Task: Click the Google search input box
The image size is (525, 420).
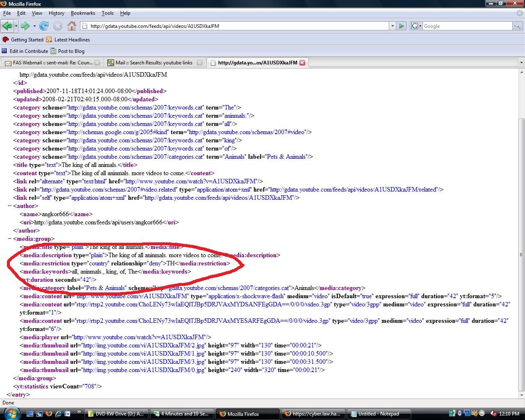Action: [x=468, y=26]
